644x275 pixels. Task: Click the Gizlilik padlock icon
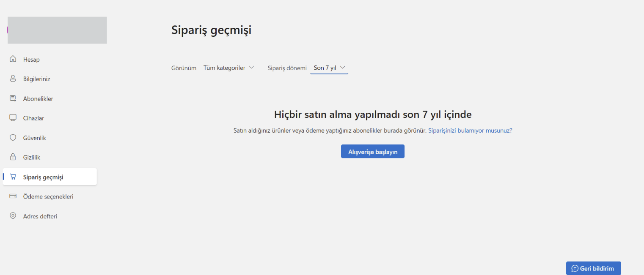tap(13, 157)
